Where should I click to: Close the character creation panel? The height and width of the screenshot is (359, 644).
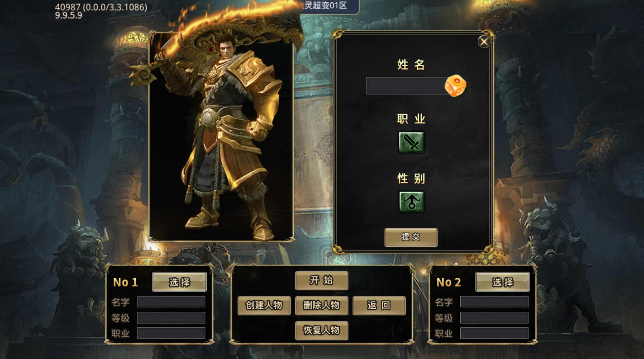pyautogui.click(x=484, y=42)
